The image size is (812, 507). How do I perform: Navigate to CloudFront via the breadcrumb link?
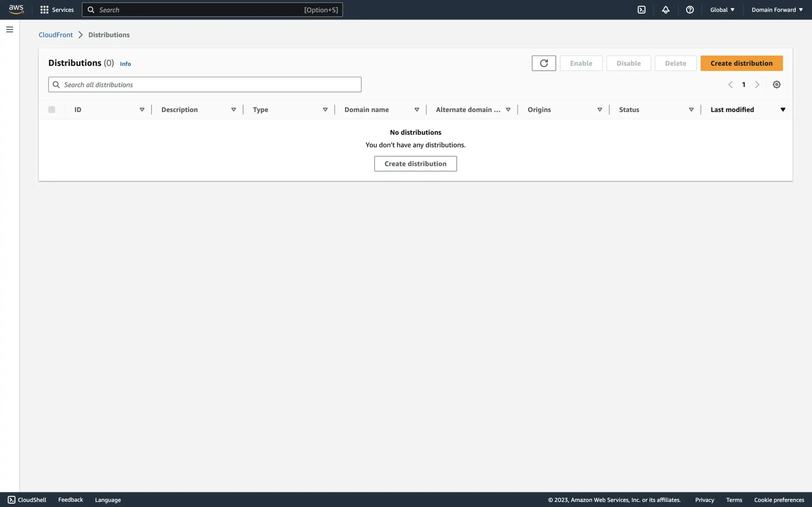coord(56,35)
